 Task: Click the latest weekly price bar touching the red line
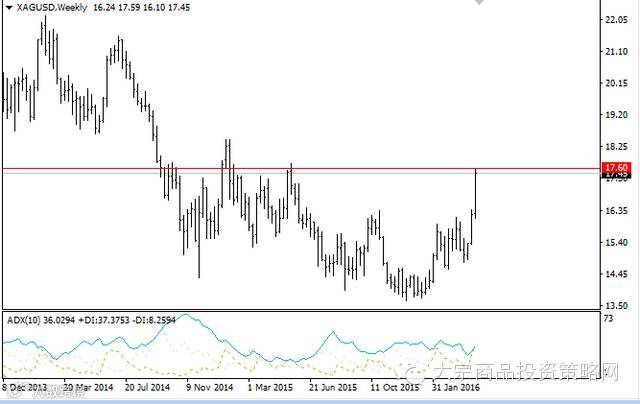pyautogui.click(x=476, y=192)
